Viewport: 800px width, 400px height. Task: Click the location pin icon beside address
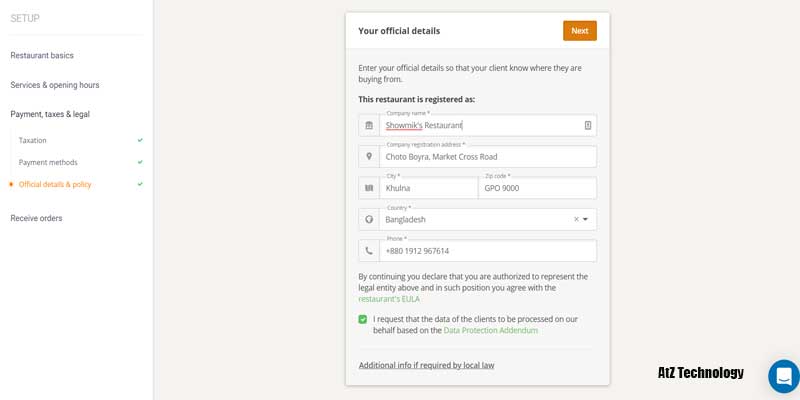369,157
